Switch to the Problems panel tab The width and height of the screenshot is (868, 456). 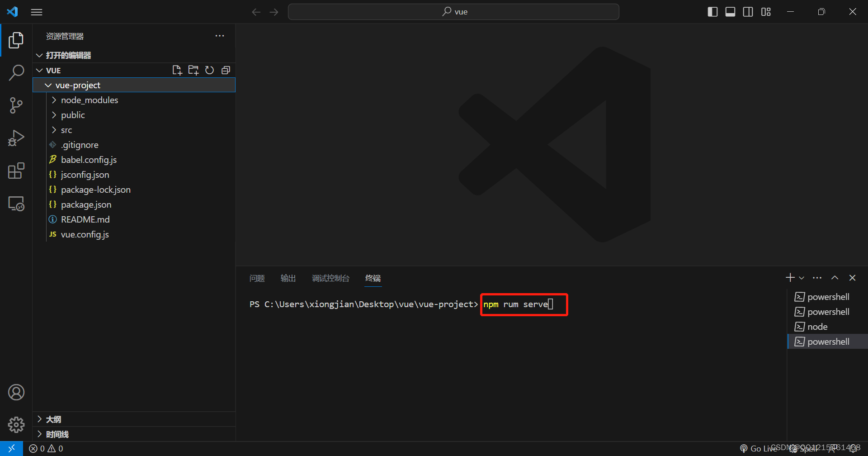tap(257, 278)
